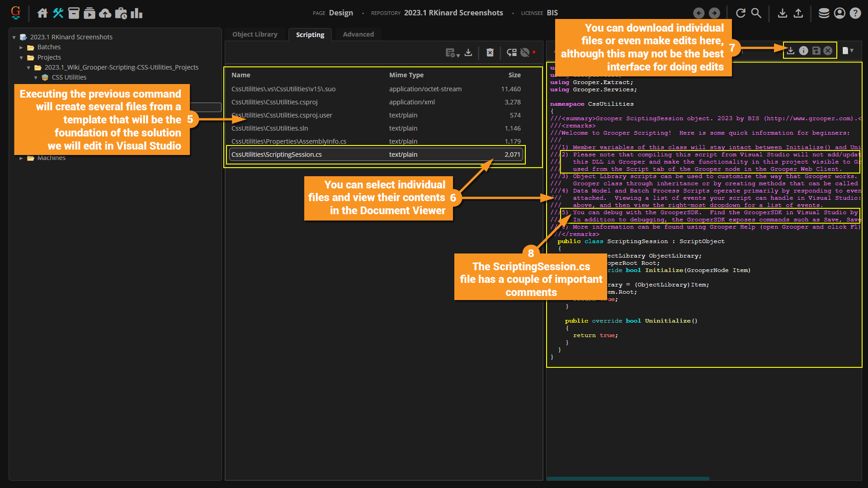Click the delete file trash icon
This screenshot has width=868, height=488.
(490, 53)
